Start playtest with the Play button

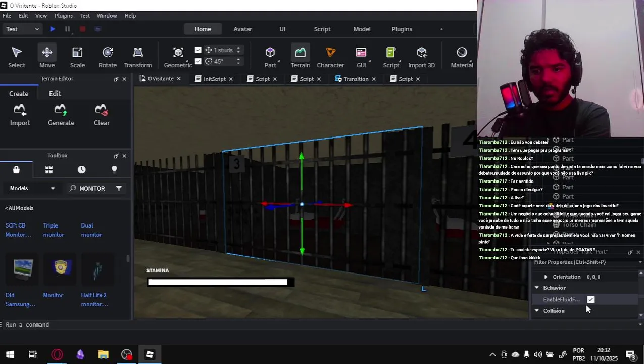tap(52, 29)
